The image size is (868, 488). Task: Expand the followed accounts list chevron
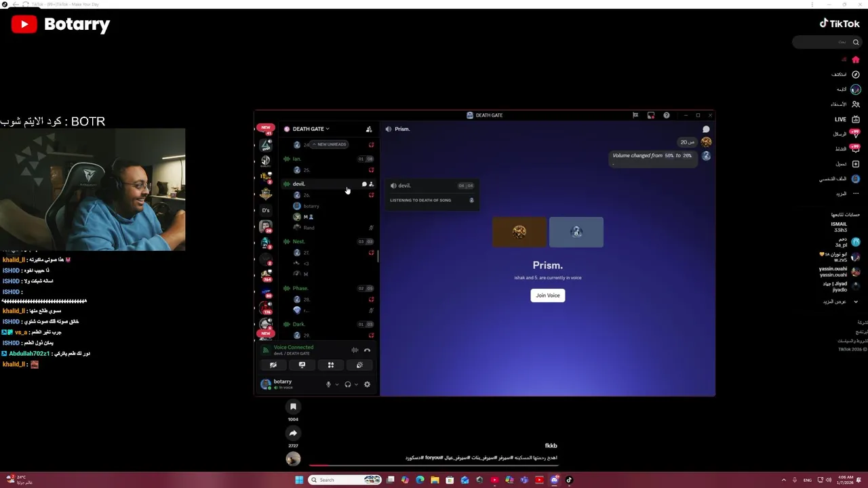coord(856,302)
